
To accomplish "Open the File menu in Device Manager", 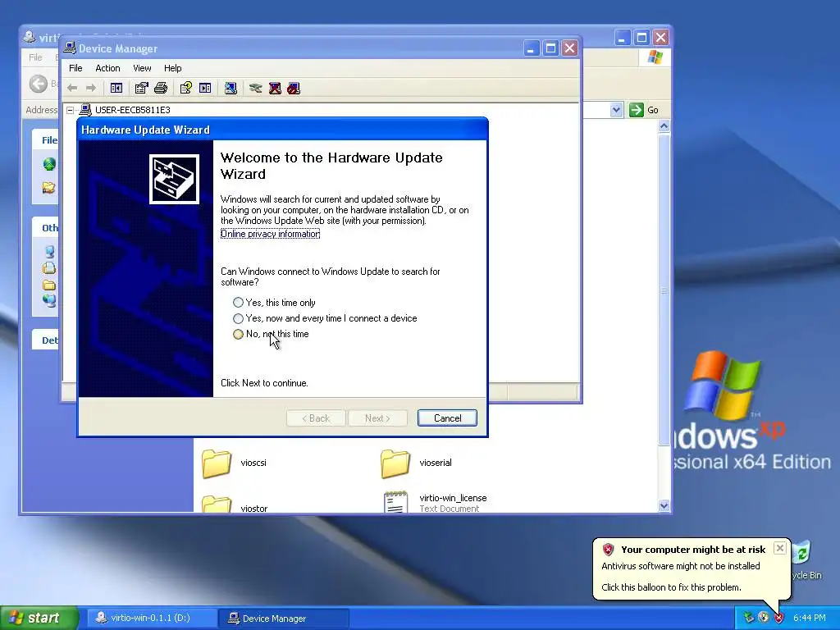I will [x=75, y=68].
